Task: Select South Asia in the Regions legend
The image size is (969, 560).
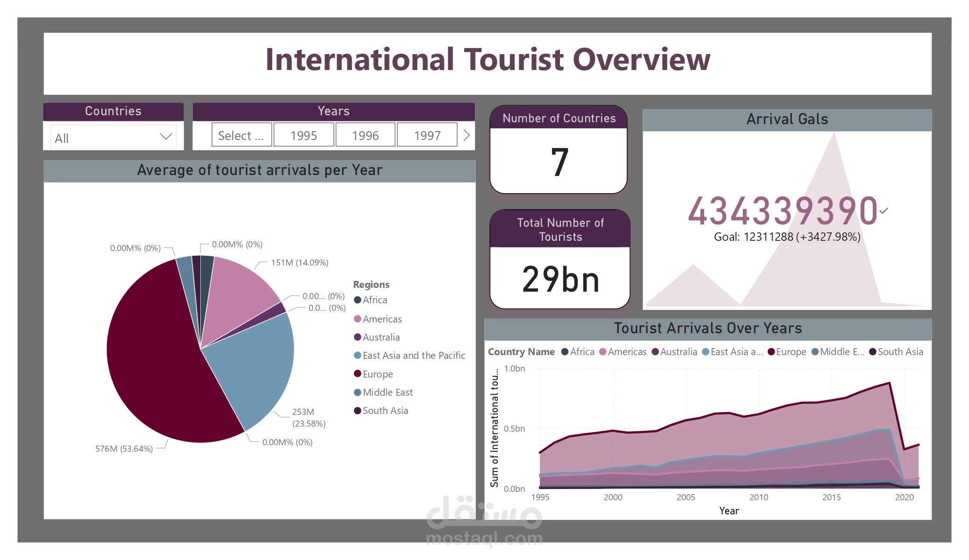Action: (381, 411)
